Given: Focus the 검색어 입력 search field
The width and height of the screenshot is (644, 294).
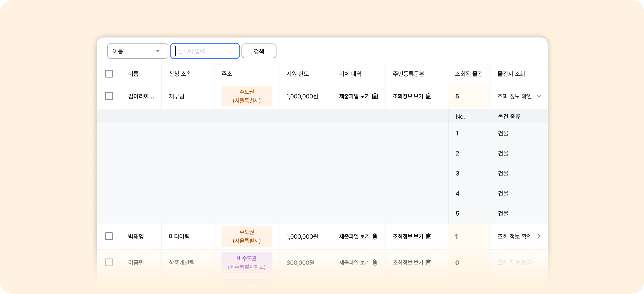Looking at the screenshot, I should (x=205, y=51).
